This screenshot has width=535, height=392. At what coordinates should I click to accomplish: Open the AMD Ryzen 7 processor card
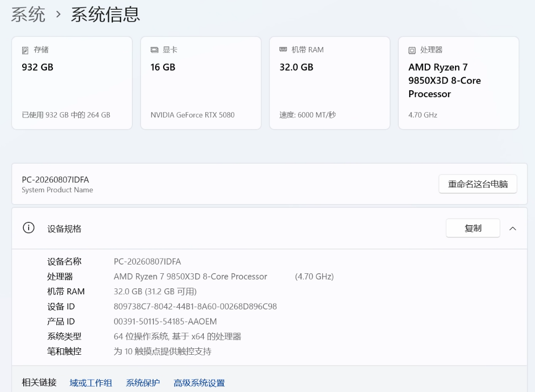[x=459, y=83]
